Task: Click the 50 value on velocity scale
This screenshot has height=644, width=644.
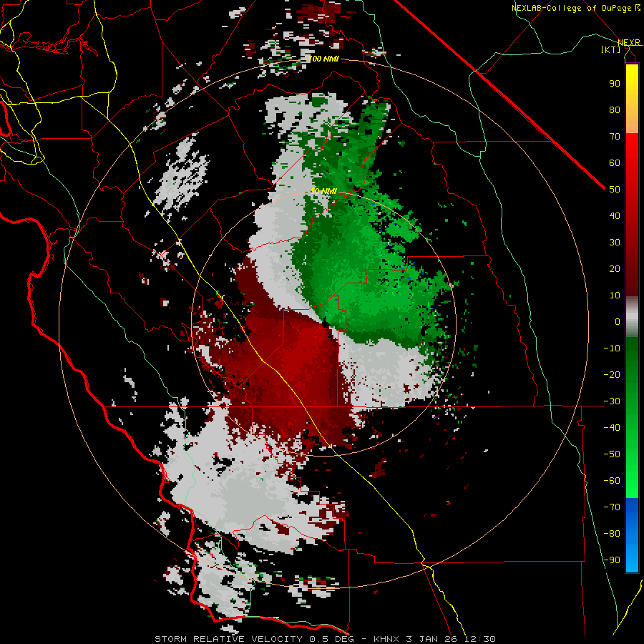Action: [615, 190]
